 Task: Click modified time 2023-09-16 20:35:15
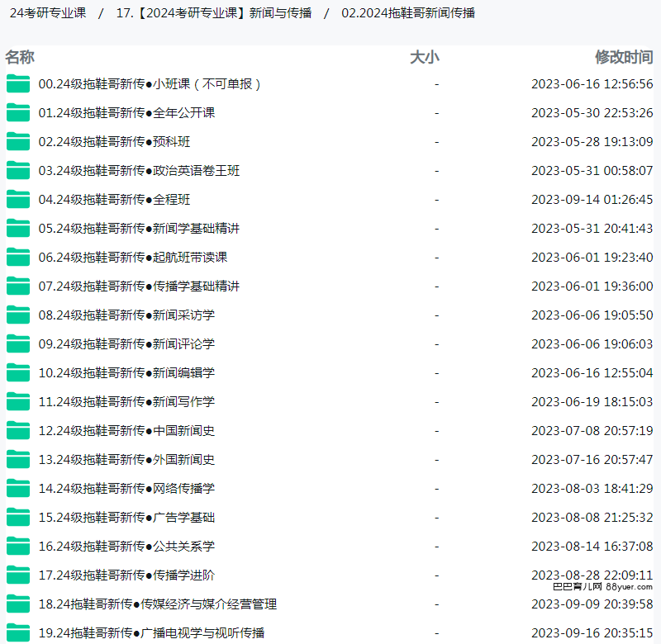click(592, 633)
